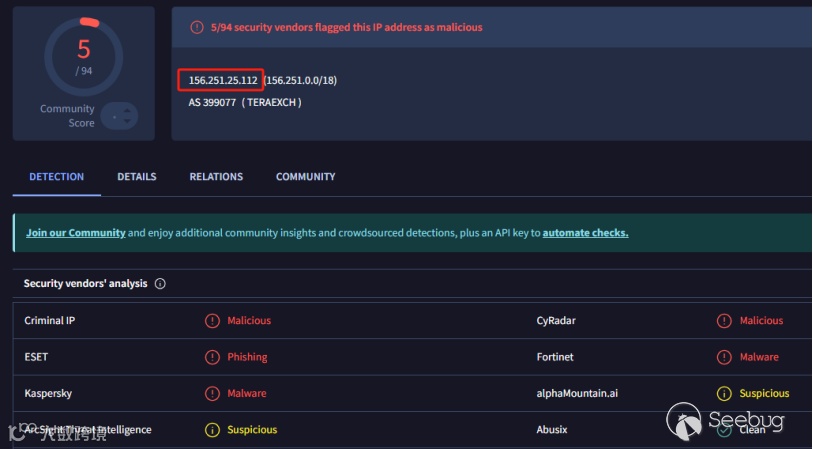
Task: Click the Malicious icon in Criminal IP row
Action: coord(212,321)
